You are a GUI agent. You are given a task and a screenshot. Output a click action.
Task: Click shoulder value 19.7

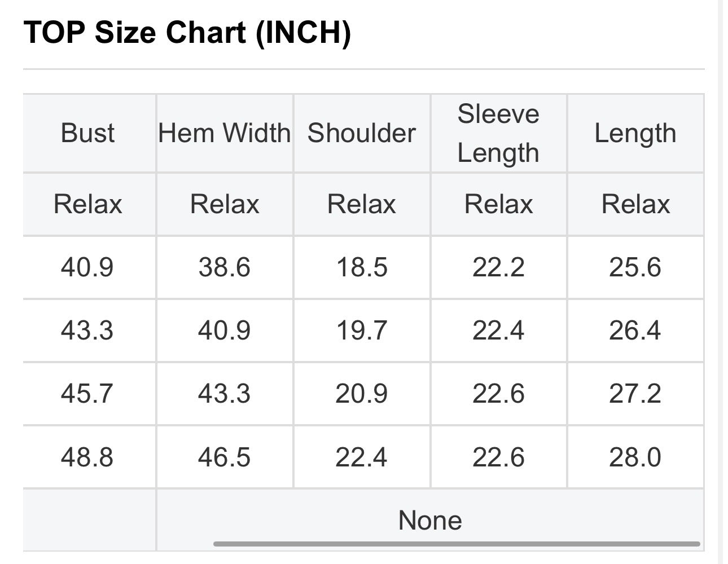click(362, 330)
